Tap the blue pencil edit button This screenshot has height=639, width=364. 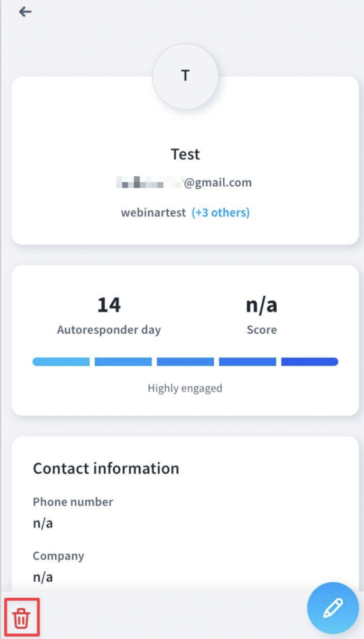(333, 608)
